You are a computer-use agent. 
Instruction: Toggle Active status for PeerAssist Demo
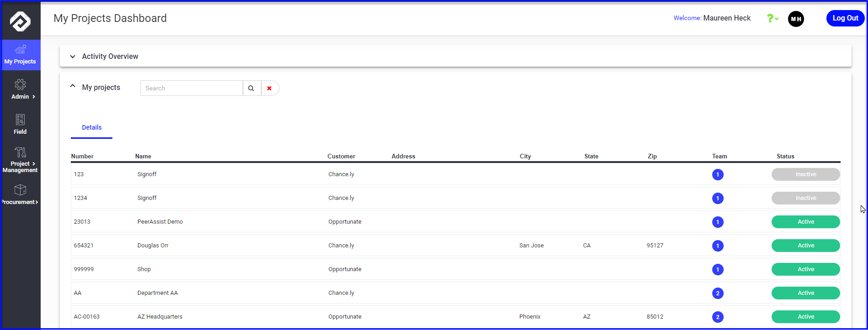(x=806, y=222)
